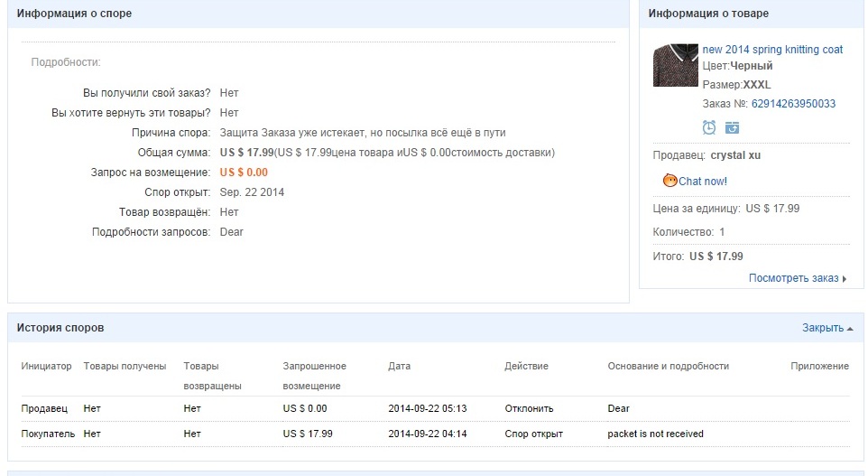Click 'Посмотреть заказ' link
The width and height of the screenshot is (868, 476).
[793, 278]
